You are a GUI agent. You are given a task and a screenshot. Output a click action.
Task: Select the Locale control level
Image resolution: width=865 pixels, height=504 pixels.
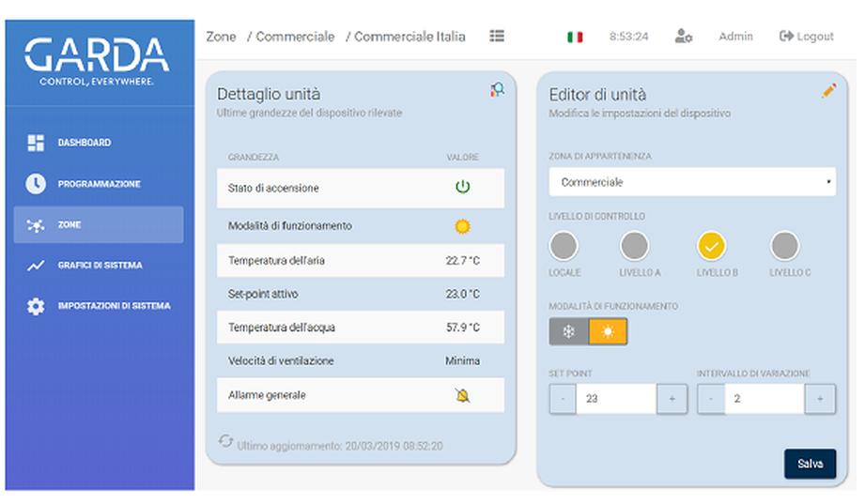564,247
